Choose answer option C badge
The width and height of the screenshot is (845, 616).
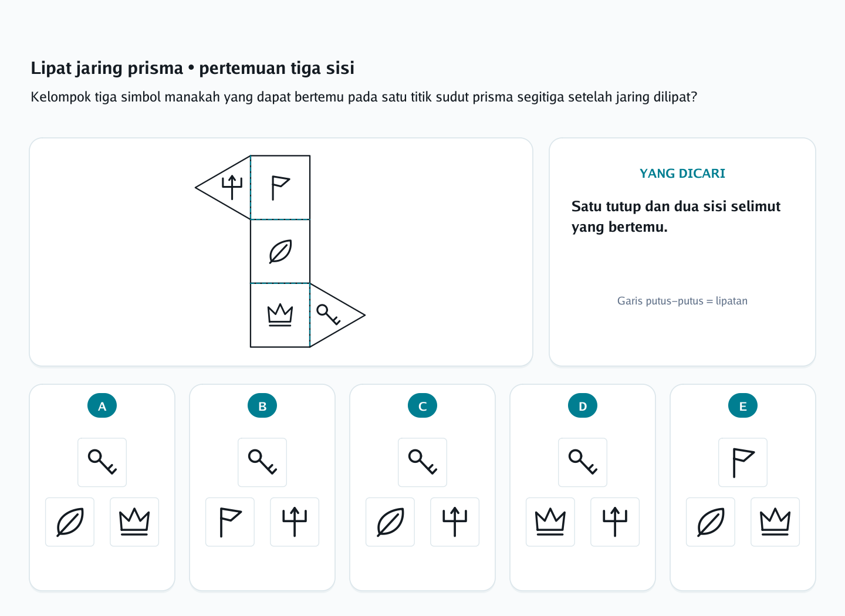422,405
